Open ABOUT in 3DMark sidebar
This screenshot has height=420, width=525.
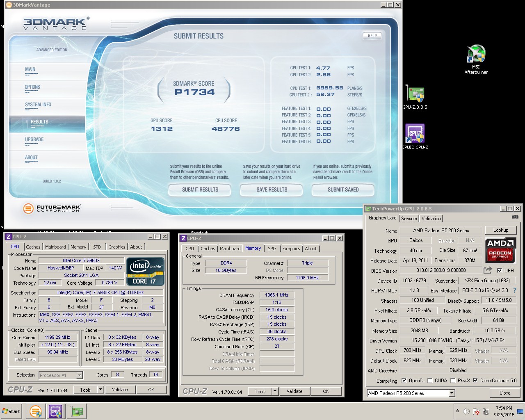[x=31, y=157]
